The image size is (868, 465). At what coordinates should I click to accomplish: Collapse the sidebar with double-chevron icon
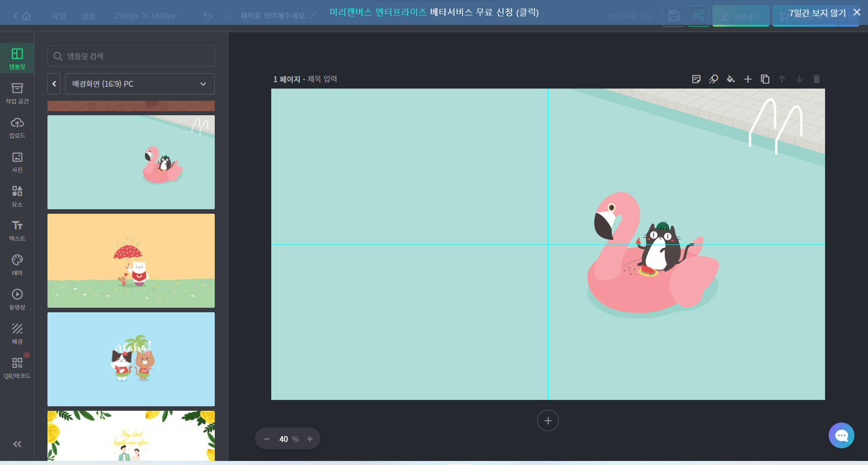coord(17,444)
